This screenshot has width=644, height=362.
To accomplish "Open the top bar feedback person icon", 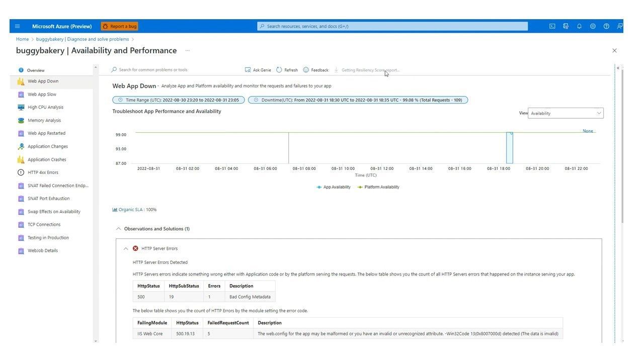I will 619,26.
